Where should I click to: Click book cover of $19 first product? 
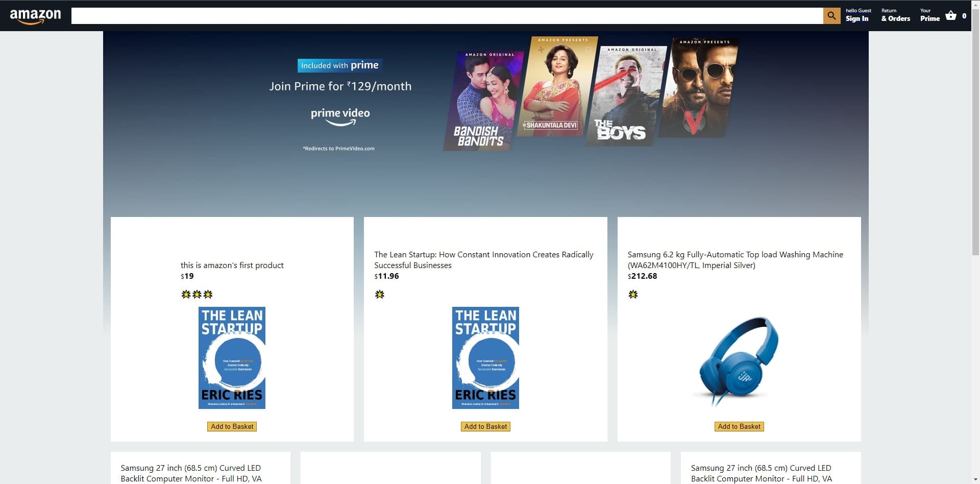[232, 358]
